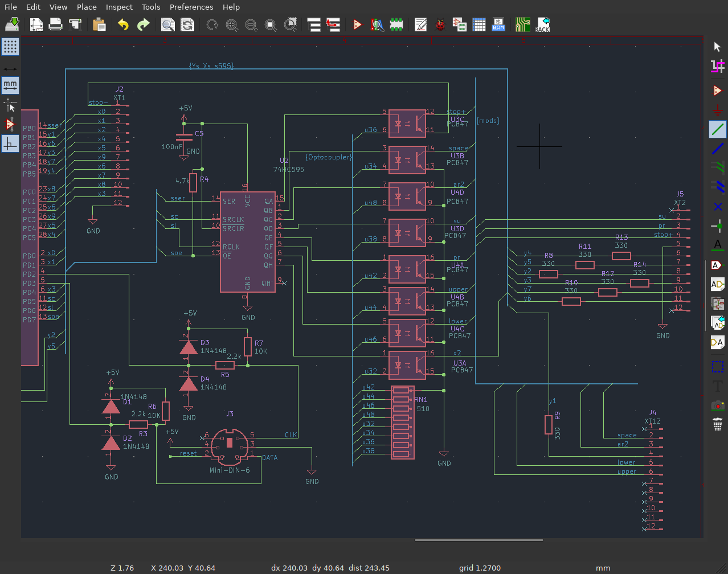The height and width of the screenshot is (574, 728).
Task: Click the horizontal scrollbar below the canvas
Action: (478, 540)
